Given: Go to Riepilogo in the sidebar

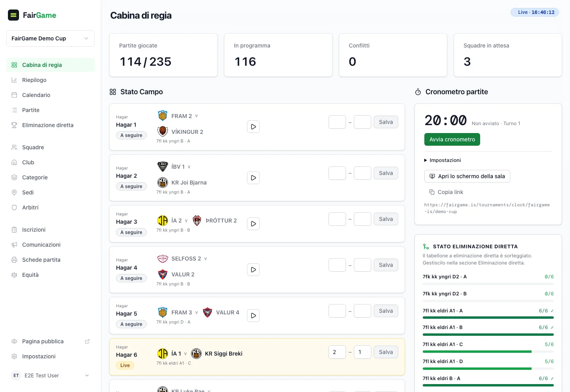Looking at the screenshot, I should click(x=50, y=80).
